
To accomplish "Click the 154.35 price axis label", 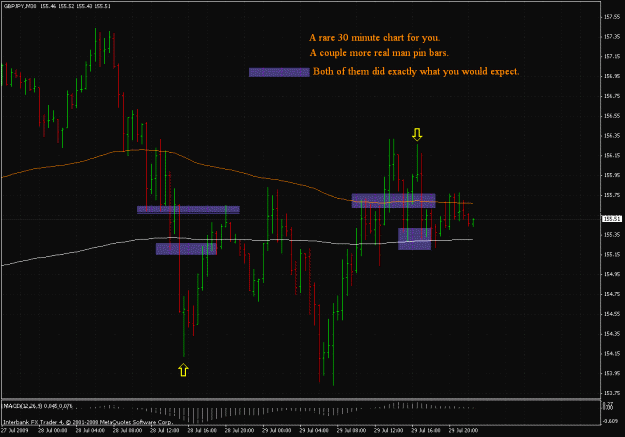I will pyautogui.click(x=612, y=334).
